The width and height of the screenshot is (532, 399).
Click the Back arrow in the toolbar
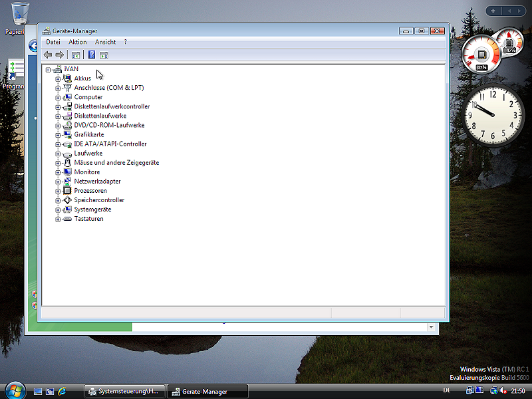coord(48,55)
